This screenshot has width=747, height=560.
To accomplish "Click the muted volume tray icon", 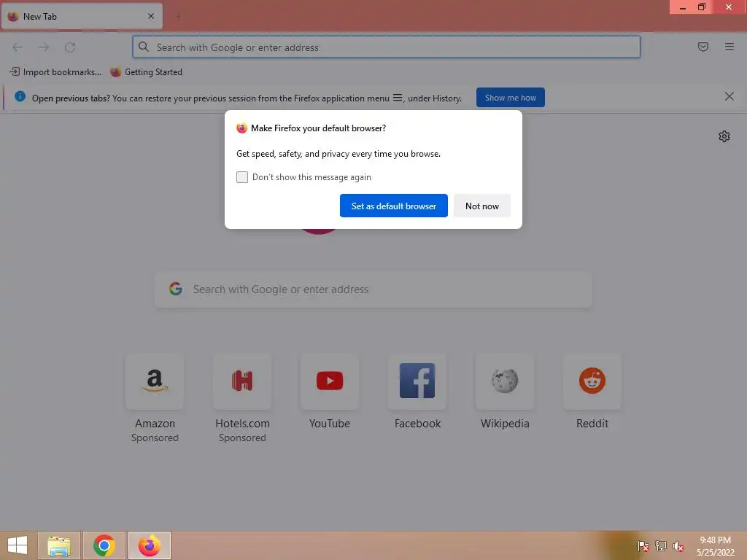I will (678, 546).
